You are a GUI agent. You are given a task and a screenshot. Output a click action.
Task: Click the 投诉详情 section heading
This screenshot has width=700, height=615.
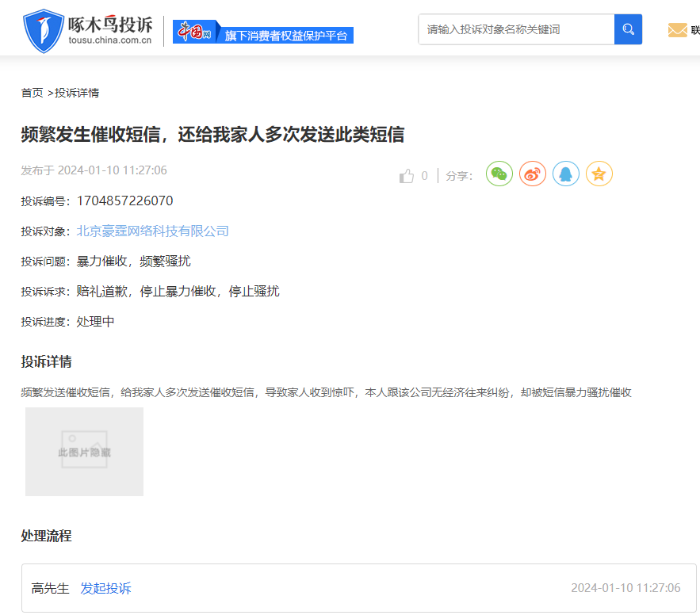click(x=47, y=361)
